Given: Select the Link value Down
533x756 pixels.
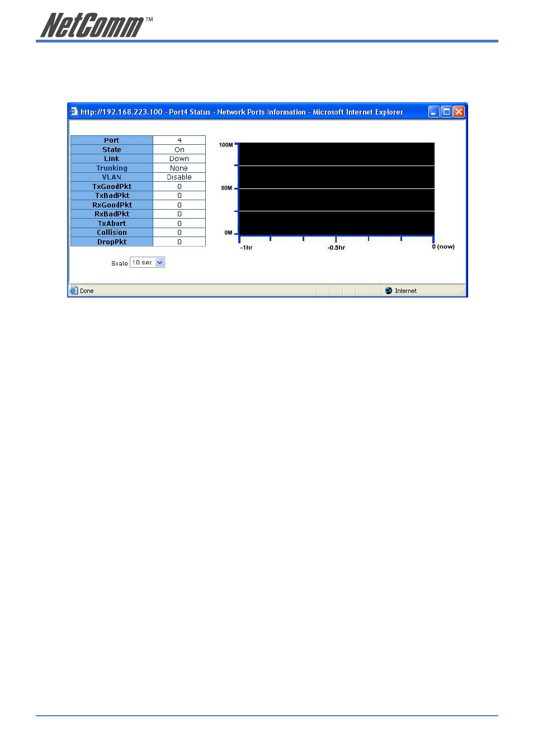Looking at the screenshot, I should [x=180, y=159].
